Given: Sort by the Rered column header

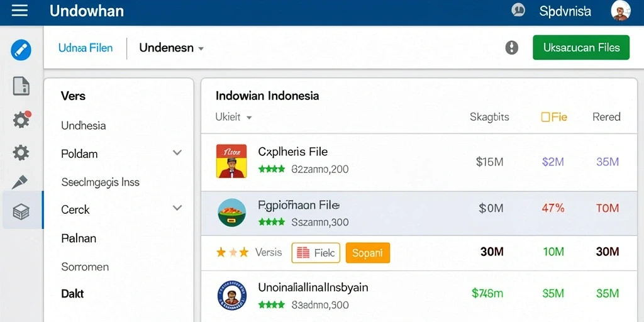Looking at the screenshot, I should coord(606,117).
